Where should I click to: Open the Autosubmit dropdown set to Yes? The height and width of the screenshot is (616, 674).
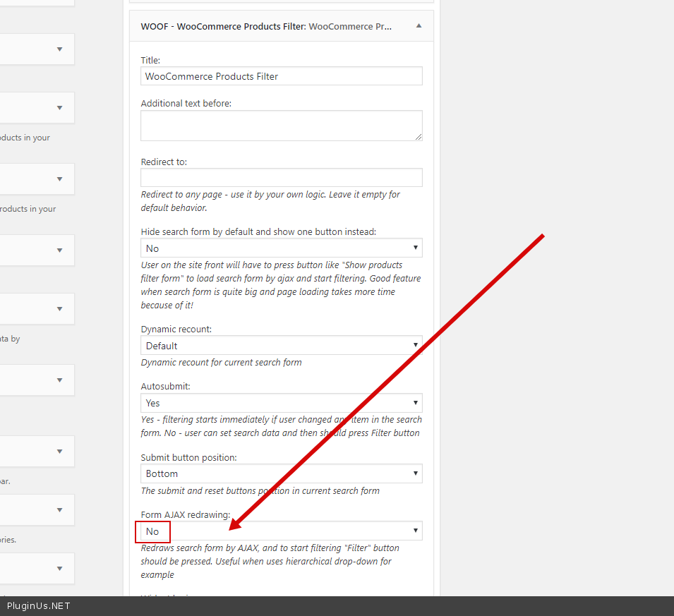tap(281, 403)
